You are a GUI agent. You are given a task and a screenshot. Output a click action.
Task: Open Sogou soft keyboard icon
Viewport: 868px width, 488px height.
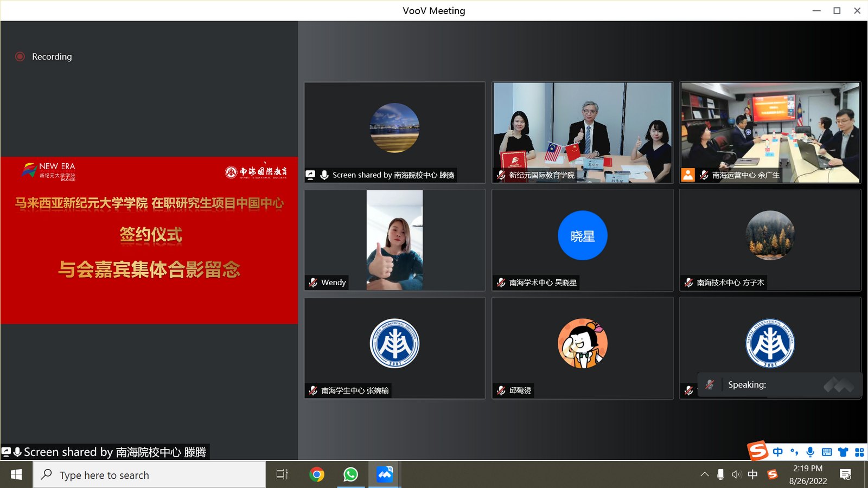coord(827,452)
